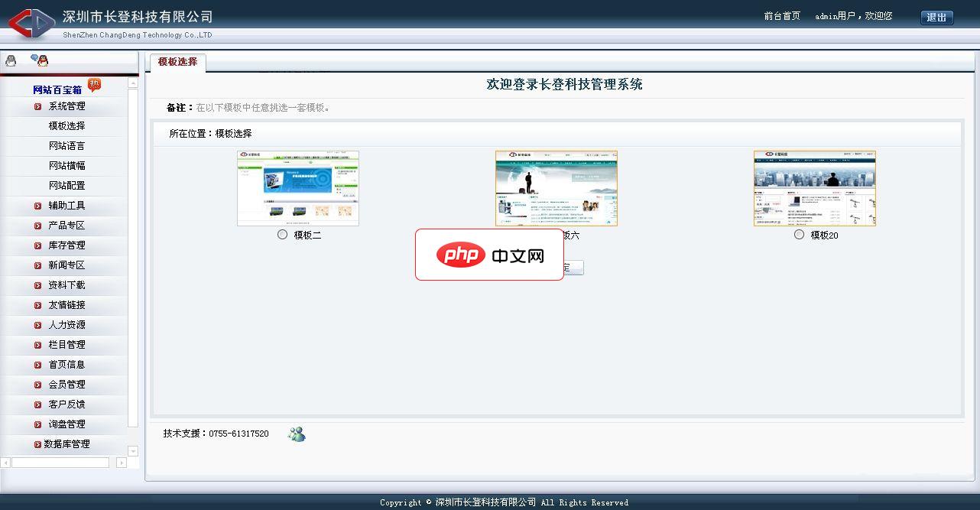Viewport: 980px width, 510px height.
Task: Click the gray QQ penguin icon
Action: point(11,60)
